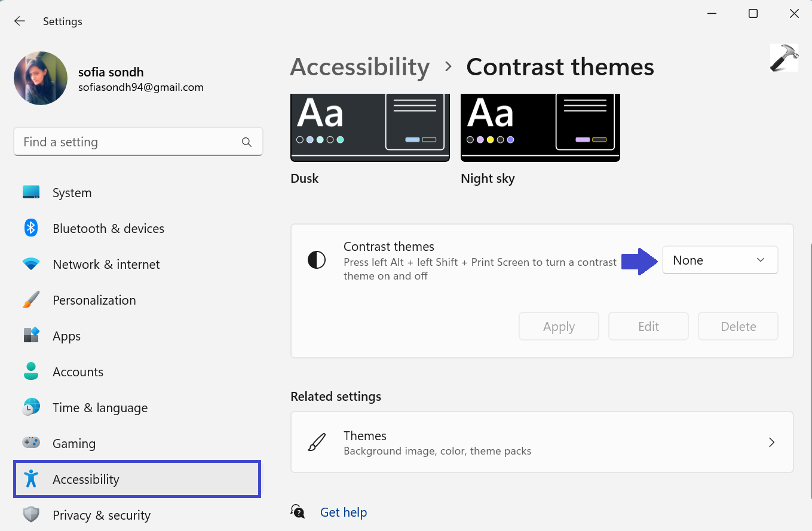Click the back arrow in Settings header

click(20, 22)
